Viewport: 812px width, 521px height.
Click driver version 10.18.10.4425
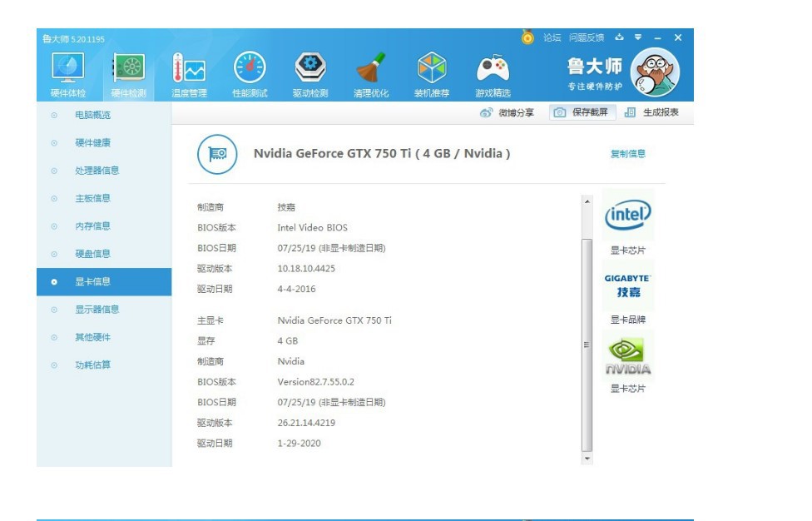pos(306,269)
